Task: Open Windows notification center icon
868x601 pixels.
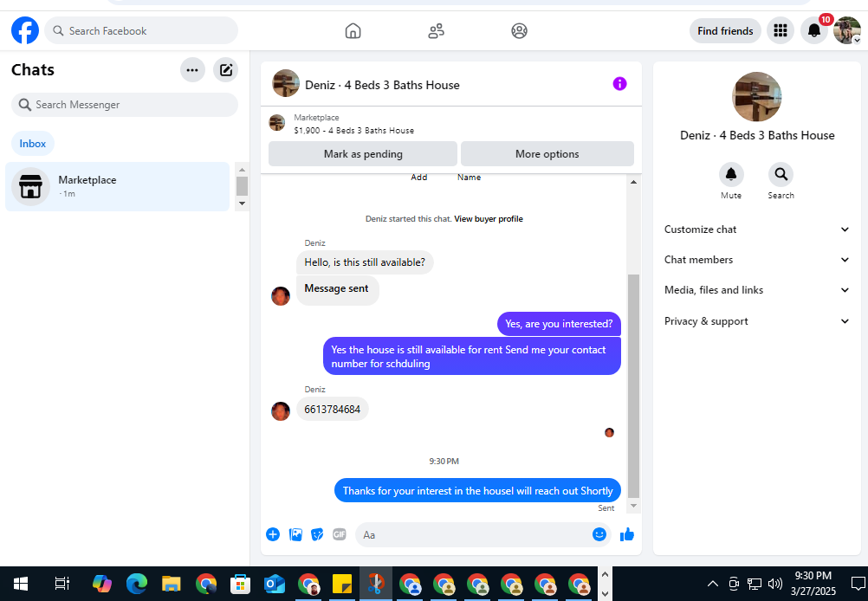Action: [x=858, y=584]
